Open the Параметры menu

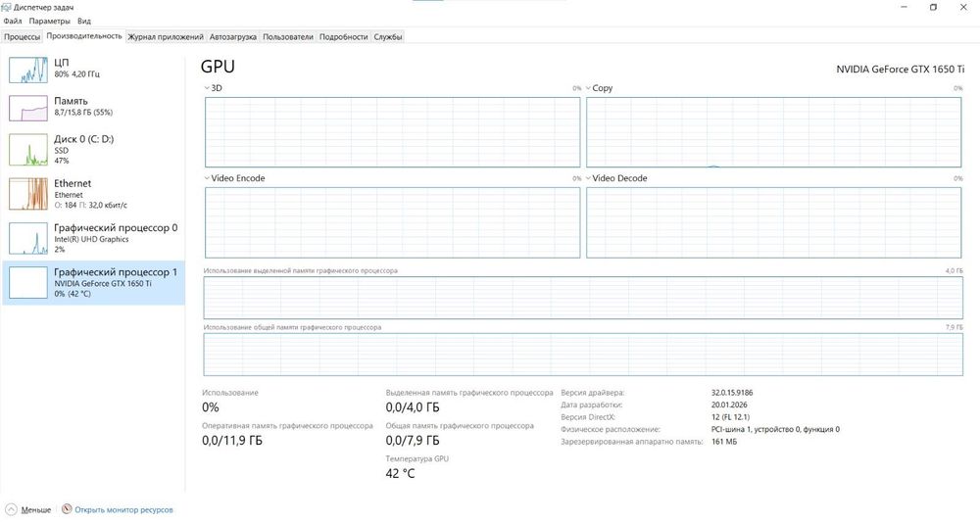tap(49, 21)
